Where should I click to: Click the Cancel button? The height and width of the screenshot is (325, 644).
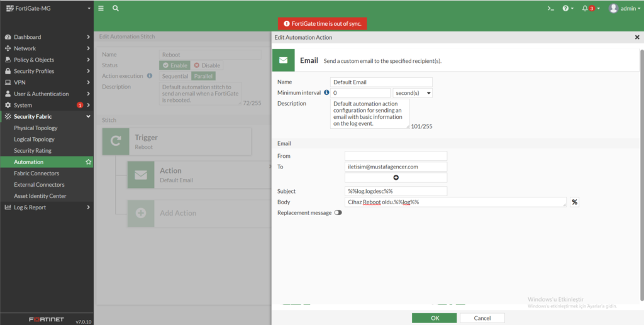482,318
